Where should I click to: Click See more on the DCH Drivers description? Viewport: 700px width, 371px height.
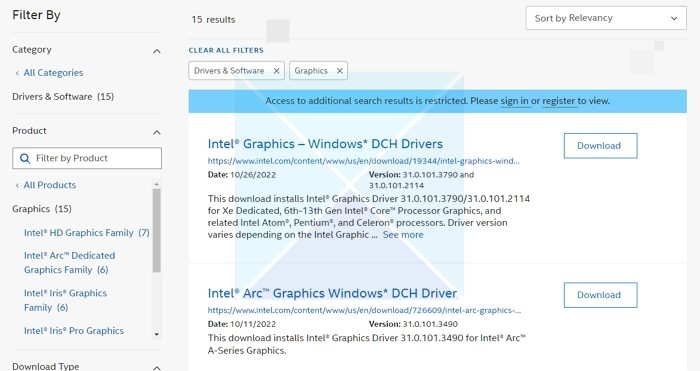[403, 235]
